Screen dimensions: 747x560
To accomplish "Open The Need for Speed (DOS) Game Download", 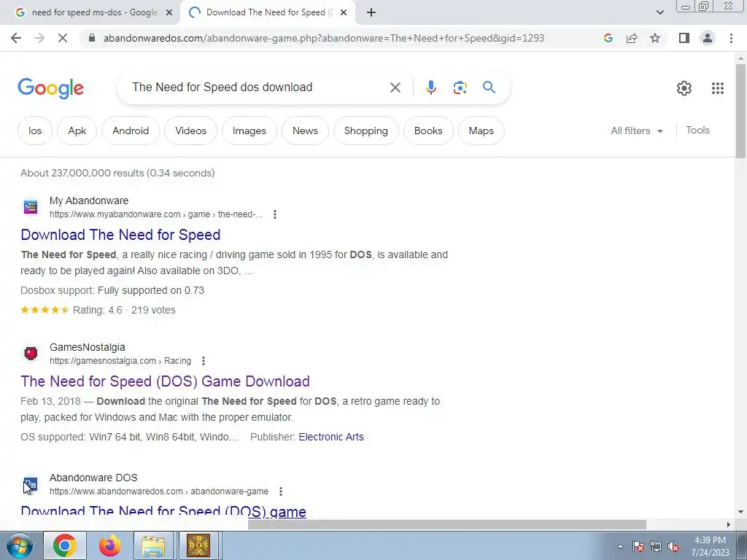I will pyautogui.click(x=166, y=381).
